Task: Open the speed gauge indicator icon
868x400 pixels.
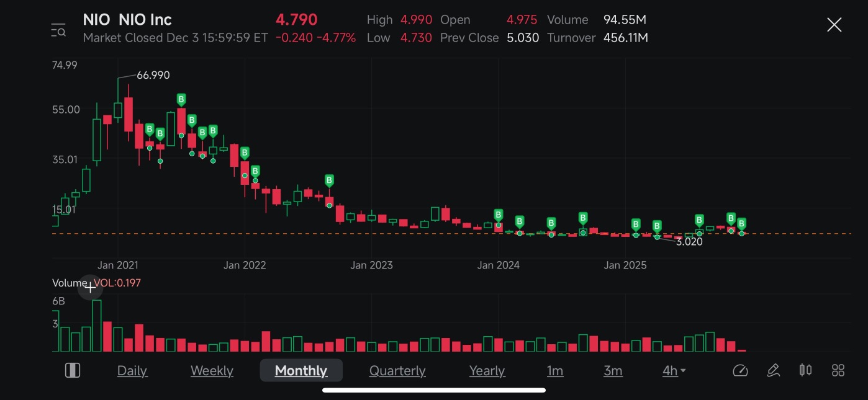Action: tap(740, 370)
